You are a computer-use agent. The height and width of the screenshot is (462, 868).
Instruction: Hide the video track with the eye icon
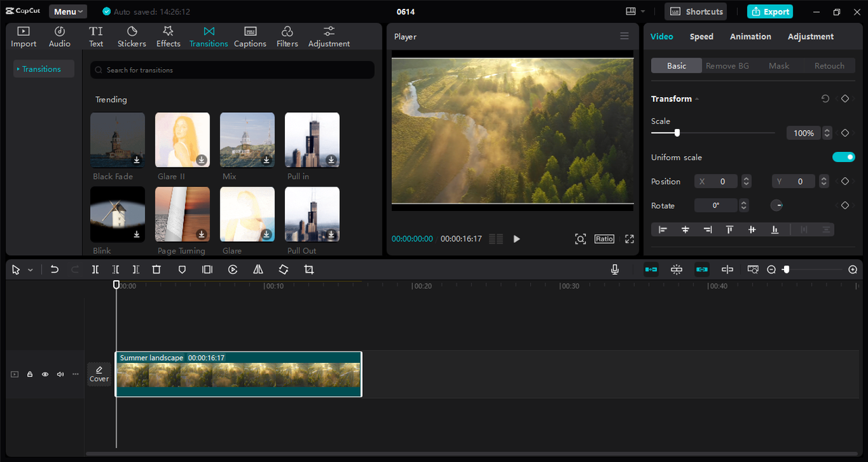tap(45, 374)
